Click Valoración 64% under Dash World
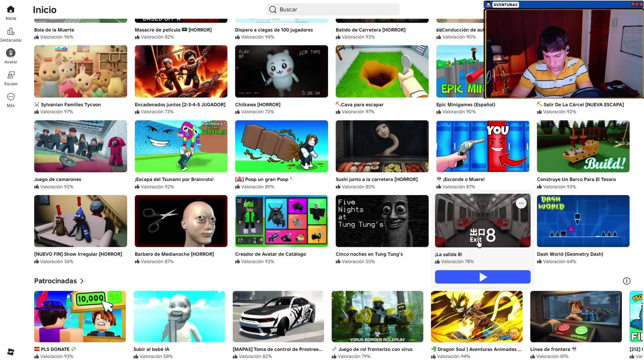The width and height of the screenshot is (644, 362). 556,261
